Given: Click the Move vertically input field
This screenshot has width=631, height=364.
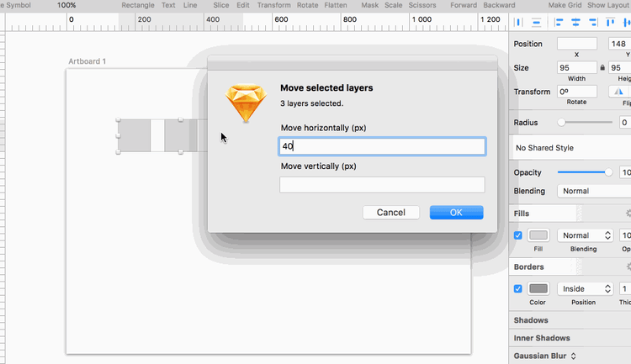Looking at the screenshot, I should (x=382, y=185).
